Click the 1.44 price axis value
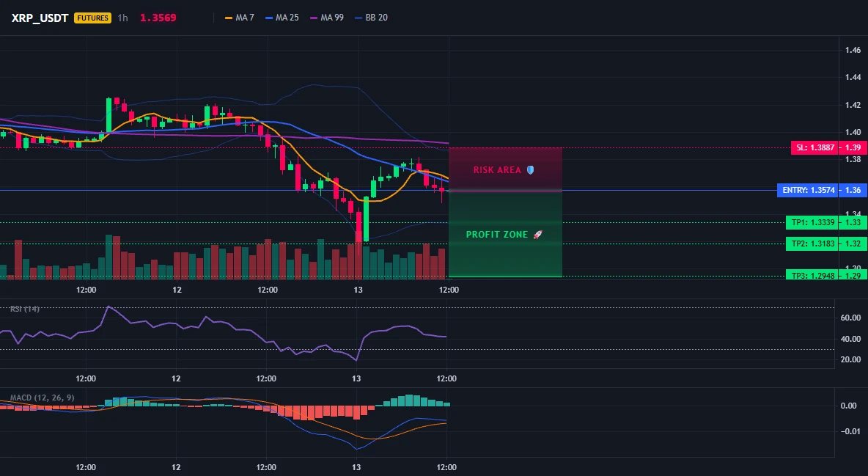 tap(853, 78)
